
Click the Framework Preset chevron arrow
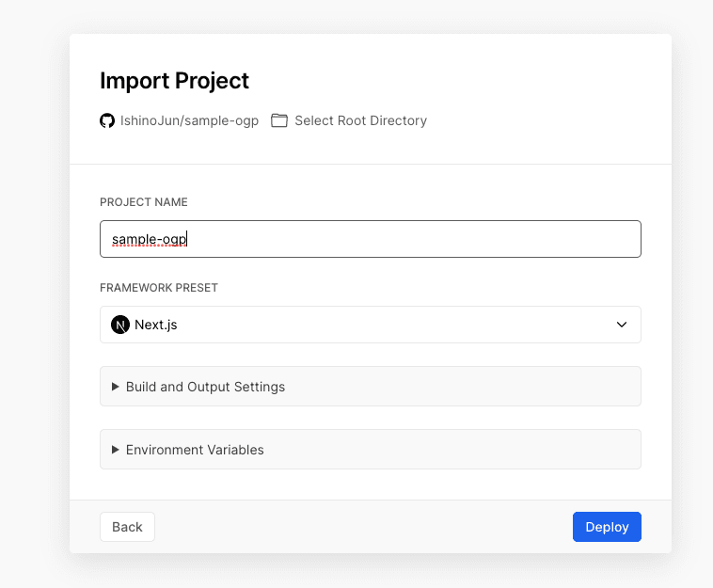(622, 325)
